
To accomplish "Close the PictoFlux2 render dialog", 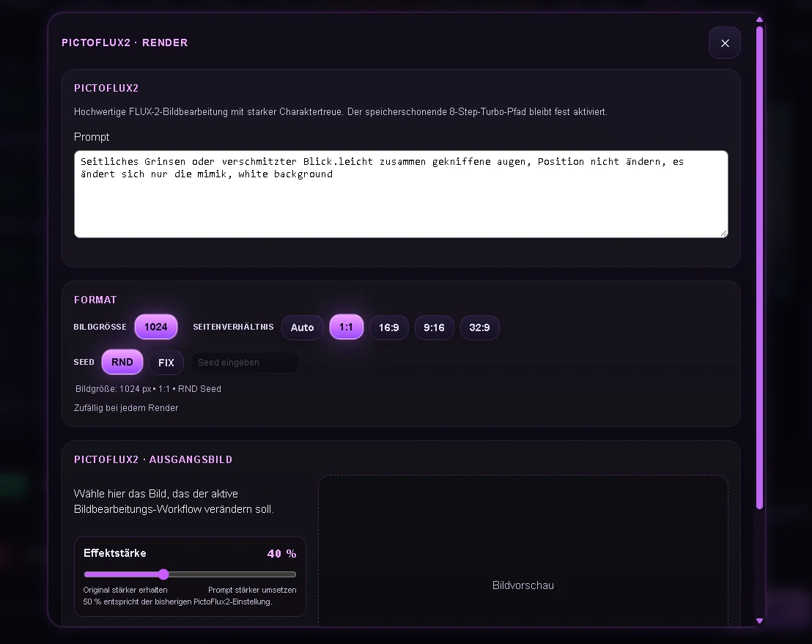I will tap(725, 43).
